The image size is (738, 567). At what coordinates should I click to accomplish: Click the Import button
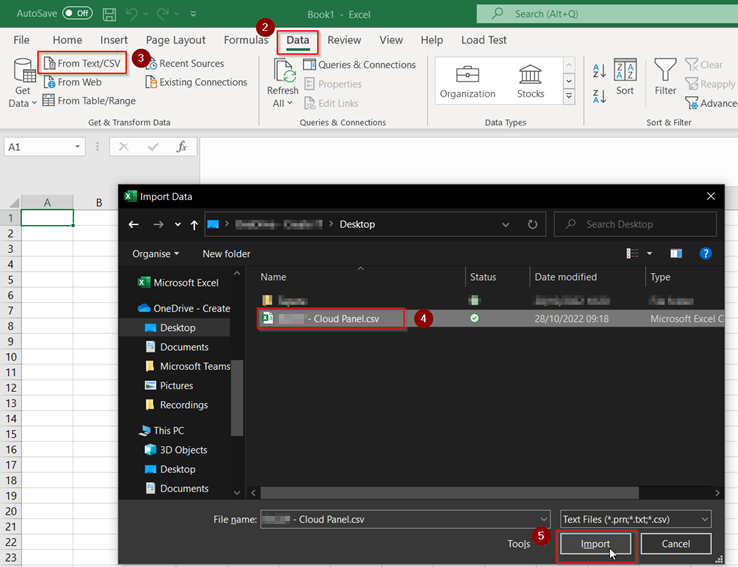click(595, 544)
